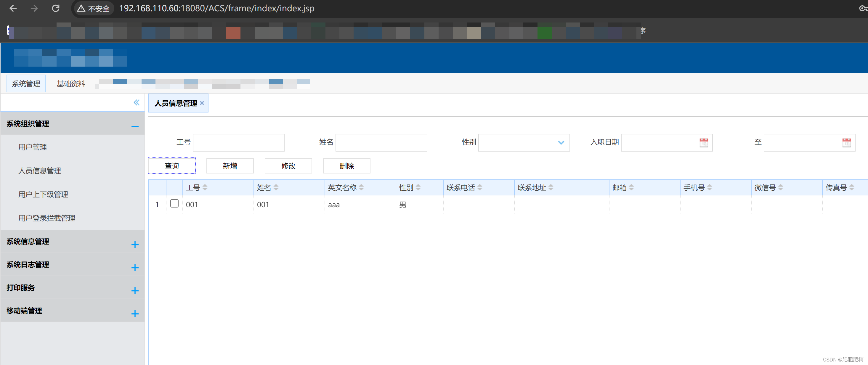Sort table by 姓名 column arrows
The height and width of the screenshot is (365, 868).
tap(276, 188)
